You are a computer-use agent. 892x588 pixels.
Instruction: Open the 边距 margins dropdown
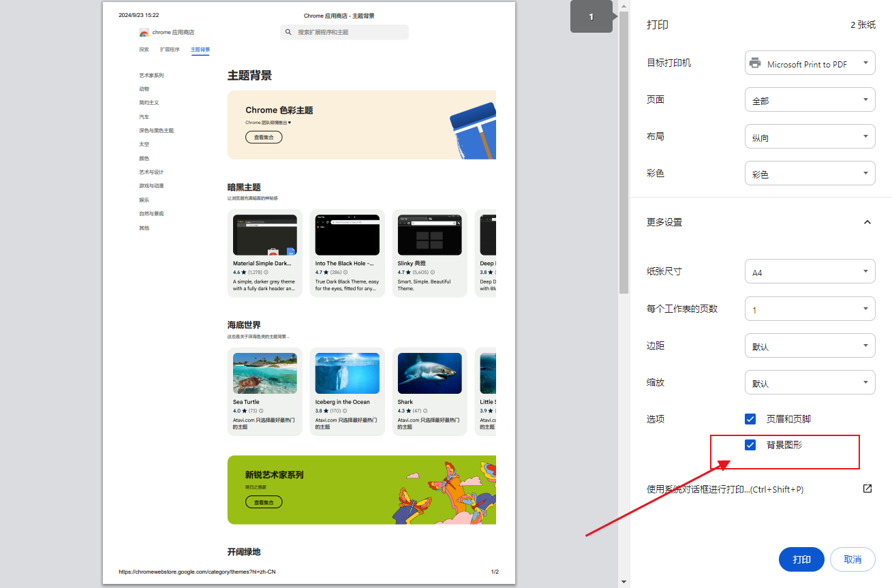coord(810,346)
